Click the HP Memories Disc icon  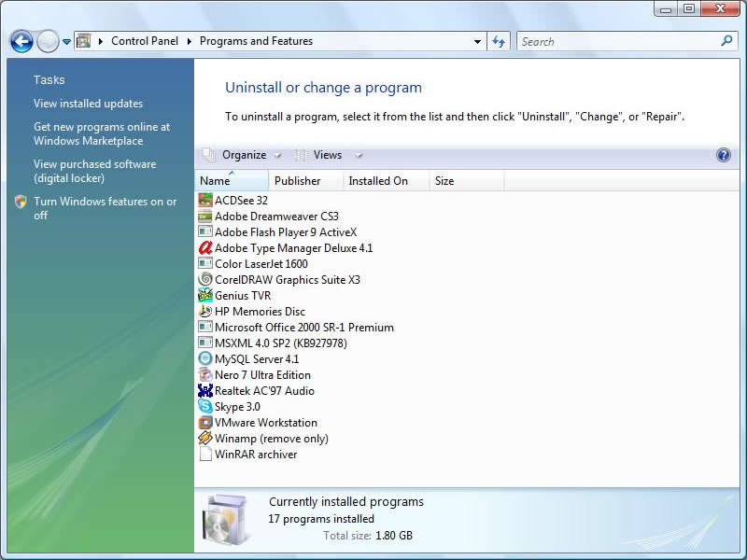205,311
